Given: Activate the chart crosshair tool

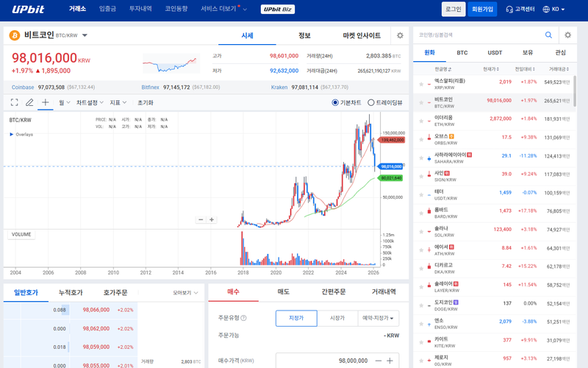Looking at the screenshot, I should (46, 102).
